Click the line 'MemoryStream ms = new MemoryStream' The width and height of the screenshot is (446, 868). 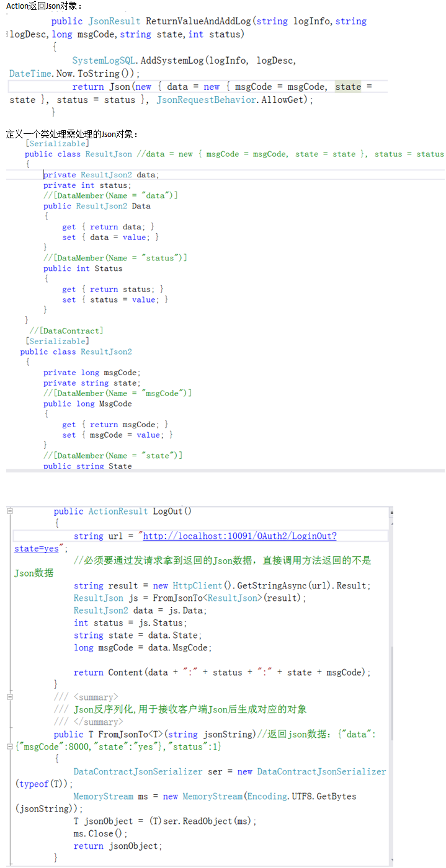click(215, 797)
